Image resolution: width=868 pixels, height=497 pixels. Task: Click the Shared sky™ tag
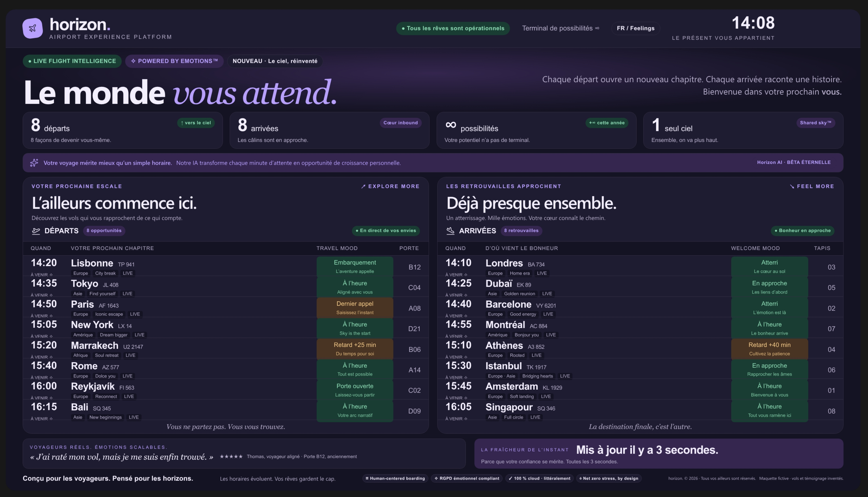(815, 123)
